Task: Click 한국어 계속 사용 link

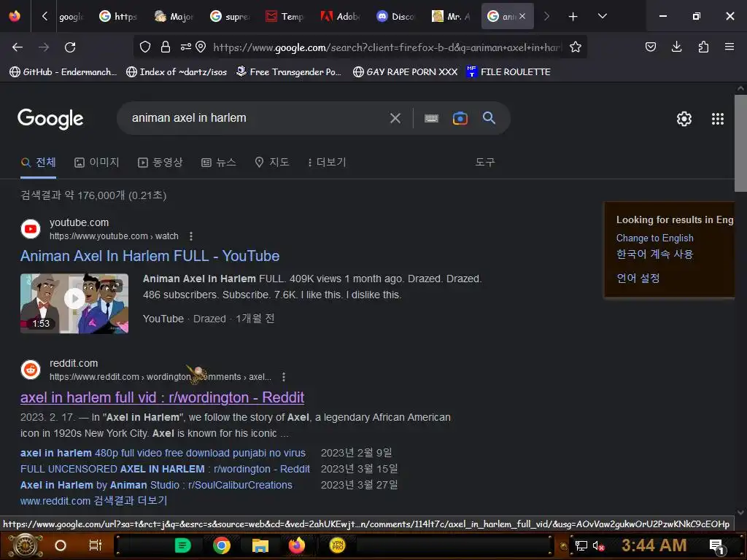Action: (654, 254)
